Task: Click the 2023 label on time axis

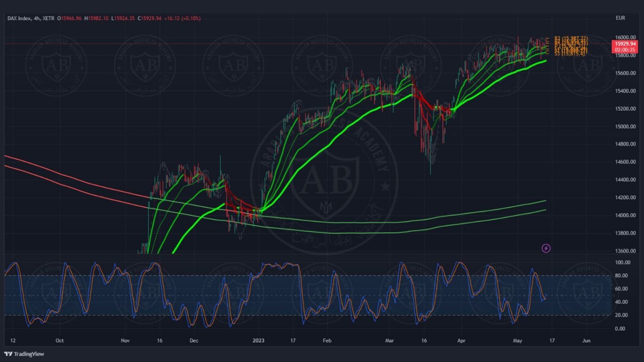Action: 258,341
